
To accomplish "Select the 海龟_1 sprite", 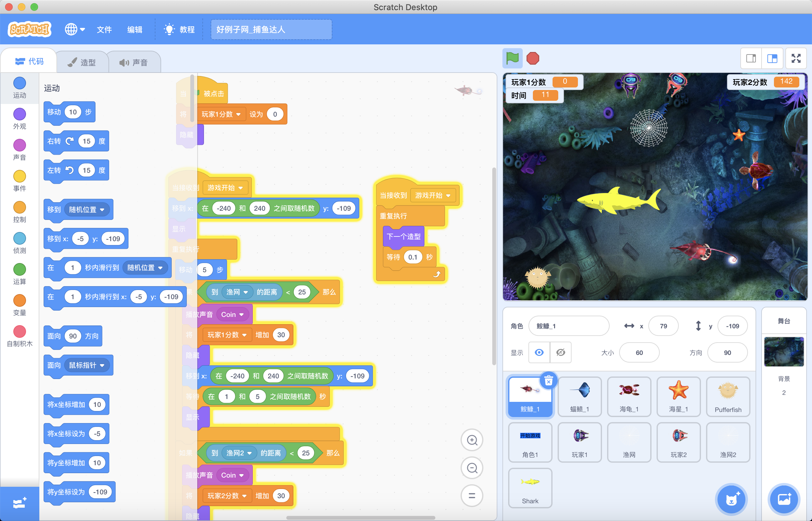I will 629,396.
